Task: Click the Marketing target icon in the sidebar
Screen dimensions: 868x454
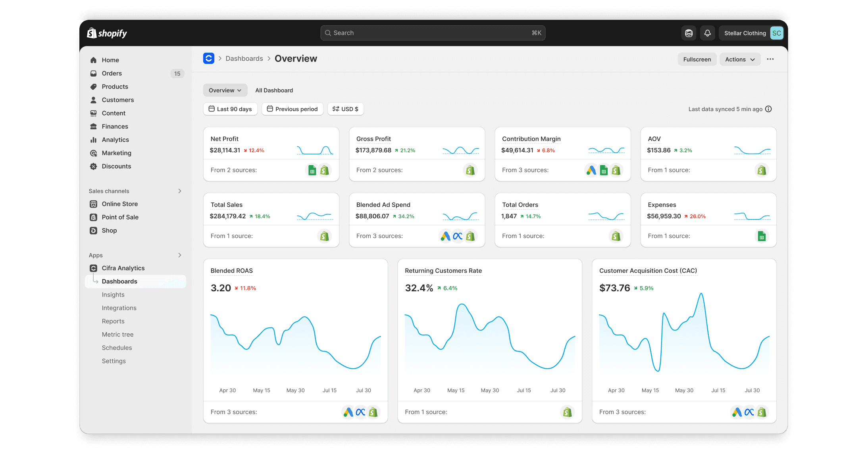Action: (x=94, y=153)
